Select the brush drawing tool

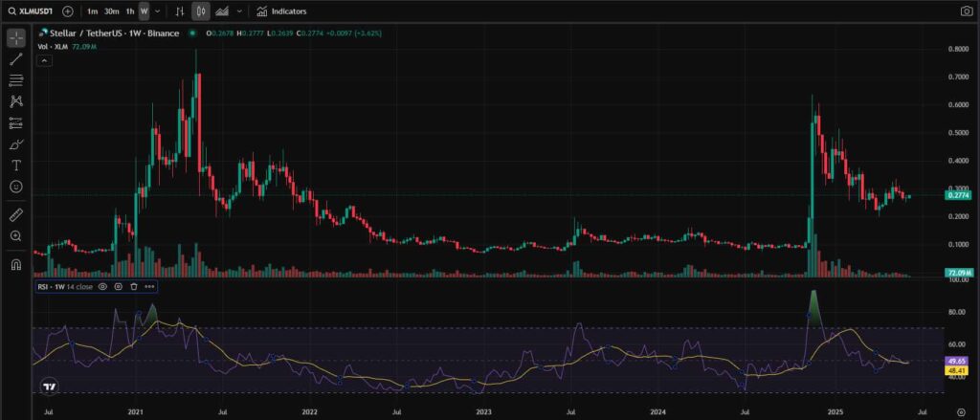[x=16, y=144]
